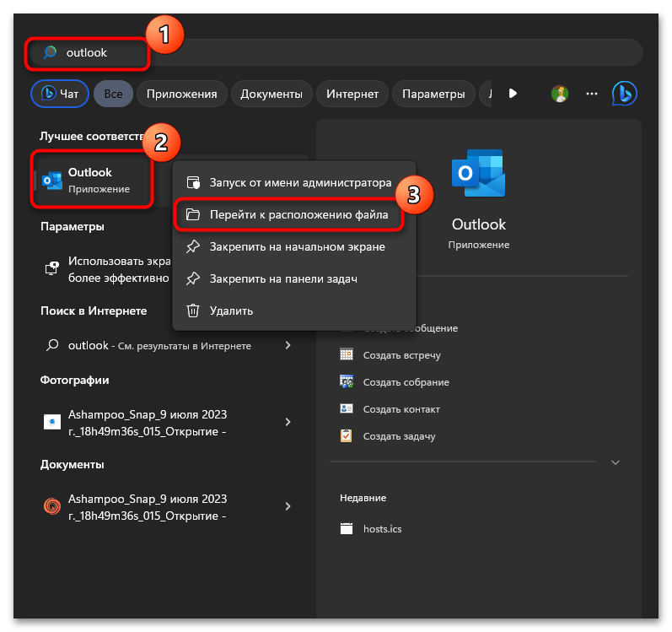Open the three-dot more options menu
The image size is (672, 632).
(x=591, y=94)
